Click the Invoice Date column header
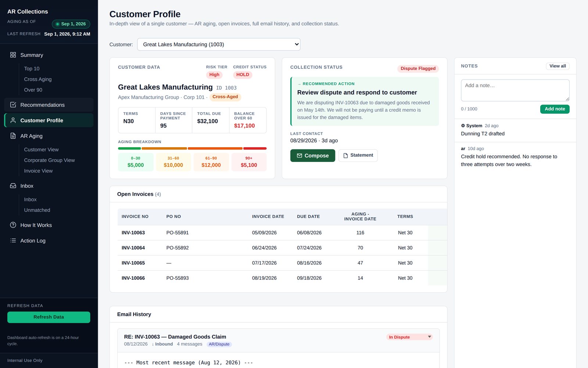 click(268, 217)
